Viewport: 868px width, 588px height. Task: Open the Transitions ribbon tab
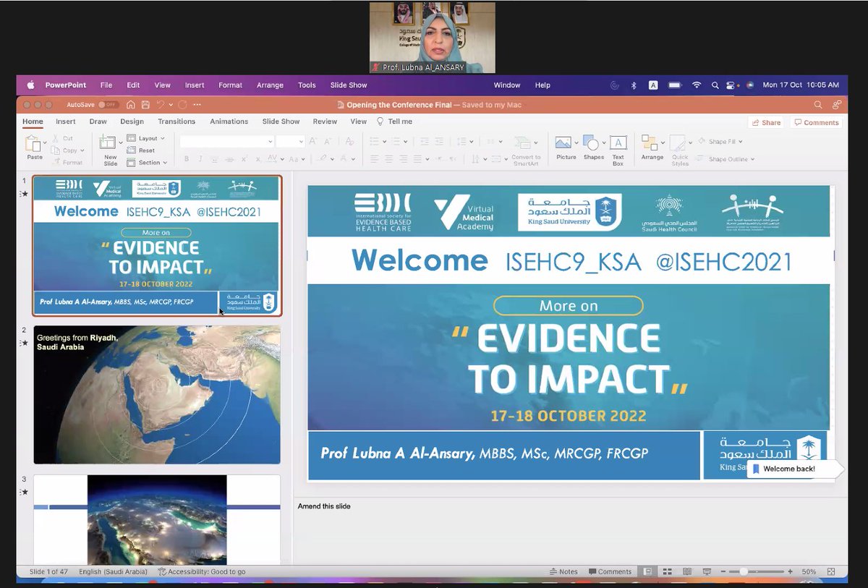tap(176, 122)
